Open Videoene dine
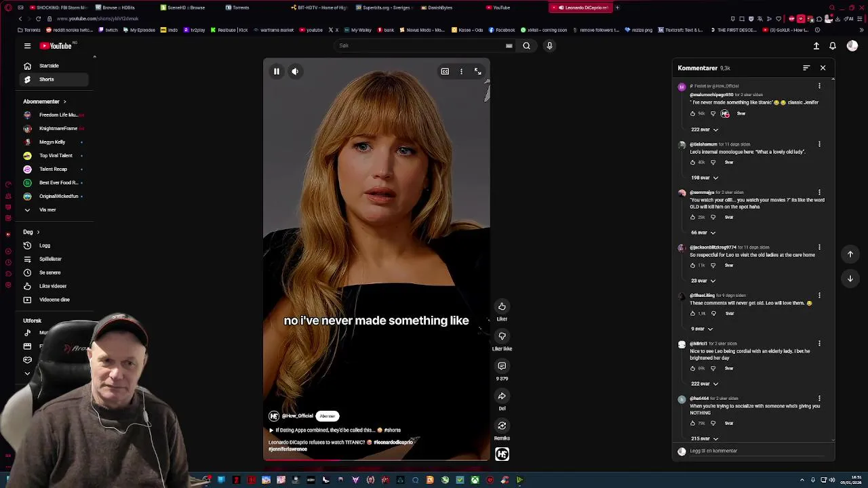Screen dimensions: 868x488 [x=54, y=300]
